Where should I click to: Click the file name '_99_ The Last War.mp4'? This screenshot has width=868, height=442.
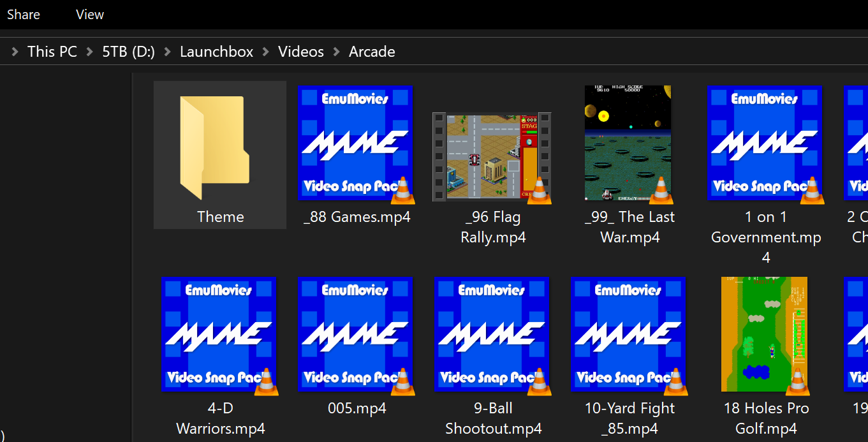pos(629,227)
